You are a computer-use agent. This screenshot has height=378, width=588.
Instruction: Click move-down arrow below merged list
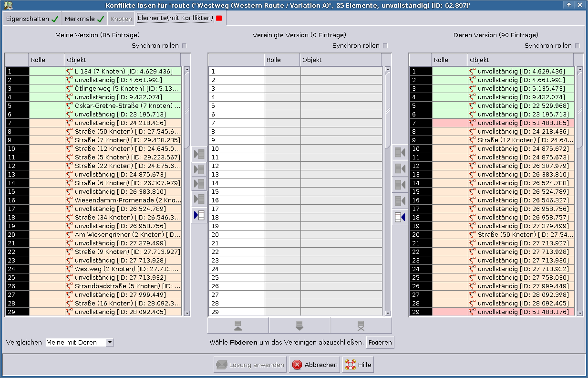pos(299,325)
